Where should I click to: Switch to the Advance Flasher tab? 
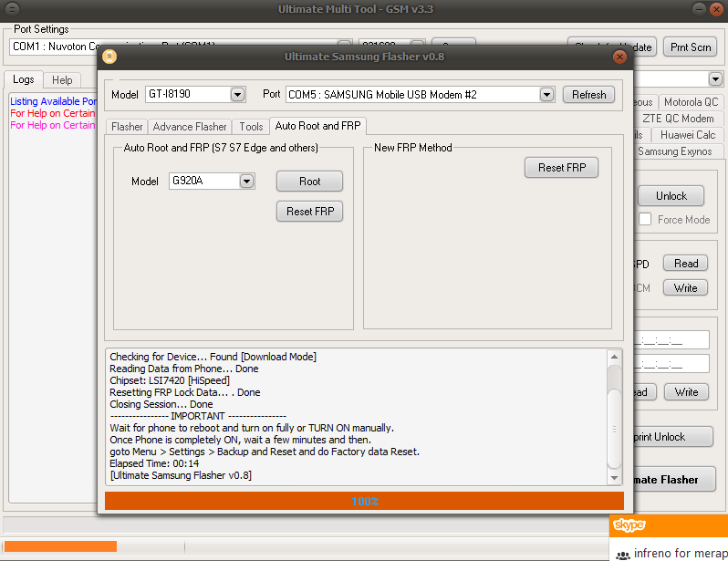[x=190, y=127]
